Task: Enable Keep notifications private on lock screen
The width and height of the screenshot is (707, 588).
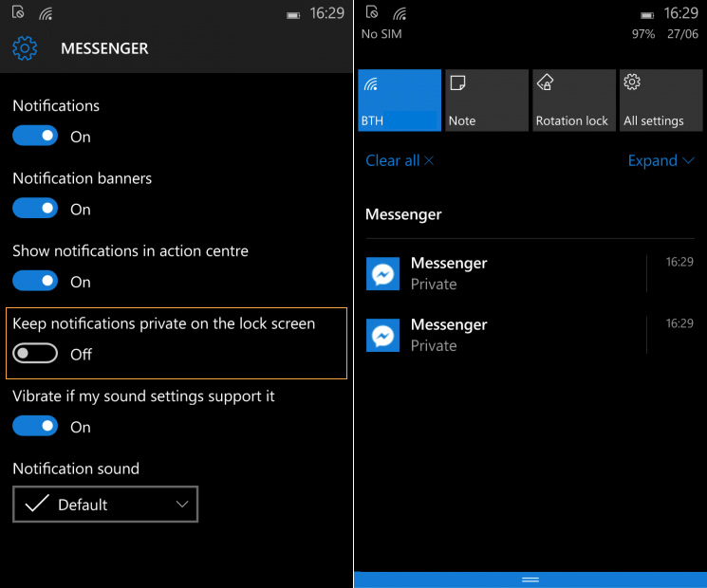Action: tap(35, 353)
